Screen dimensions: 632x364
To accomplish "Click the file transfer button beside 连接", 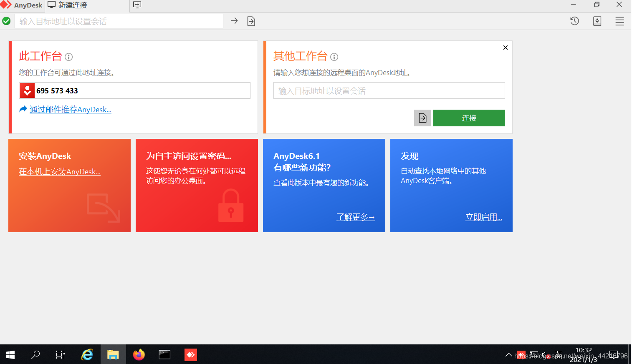I will (422, 118).
